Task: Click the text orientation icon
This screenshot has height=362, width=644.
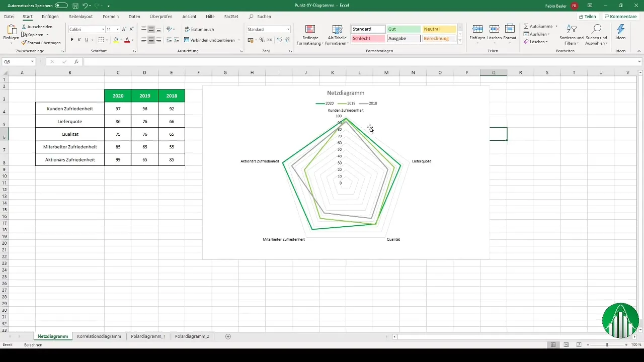Action: 169,29
